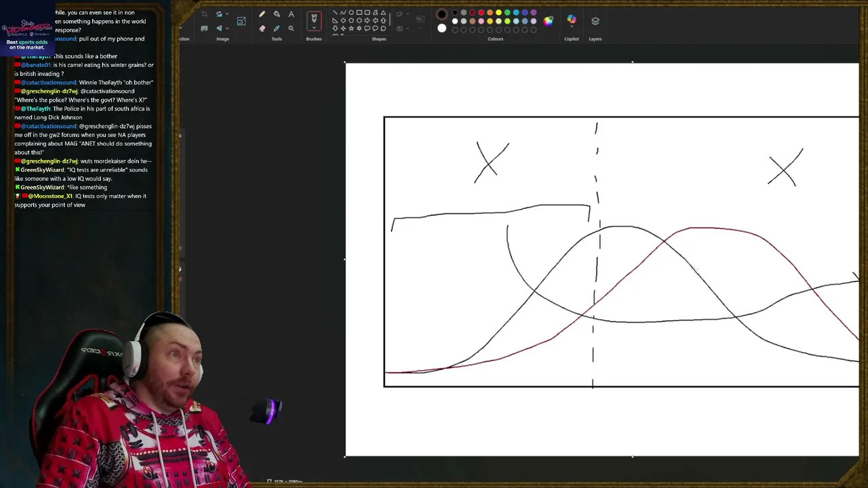The image size is (868, 488).
Task: Select the Colour picker eyedropper
Action: [x=277, y=28]
